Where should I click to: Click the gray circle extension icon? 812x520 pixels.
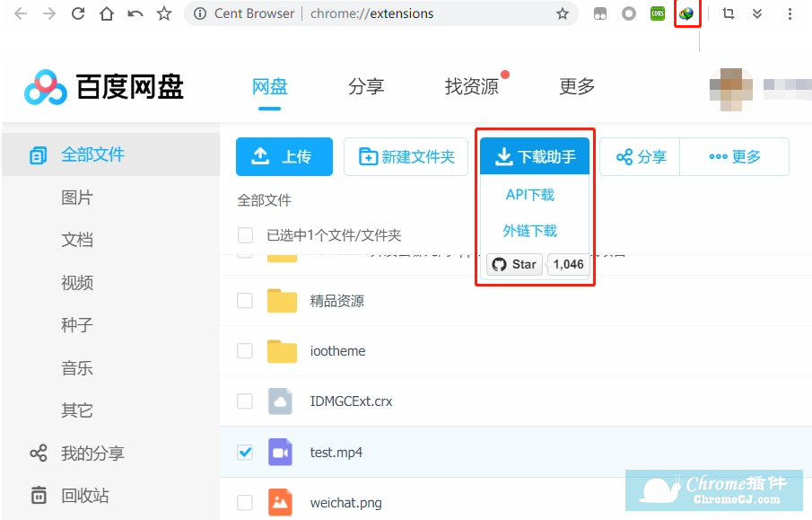coord(629,13)
